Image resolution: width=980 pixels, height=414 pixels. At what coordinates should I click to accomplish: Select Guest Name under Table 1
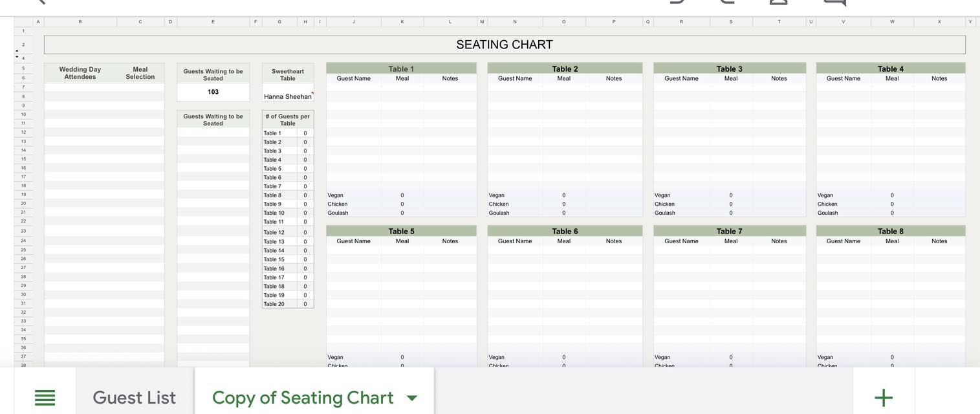click(x=354, y=78)
